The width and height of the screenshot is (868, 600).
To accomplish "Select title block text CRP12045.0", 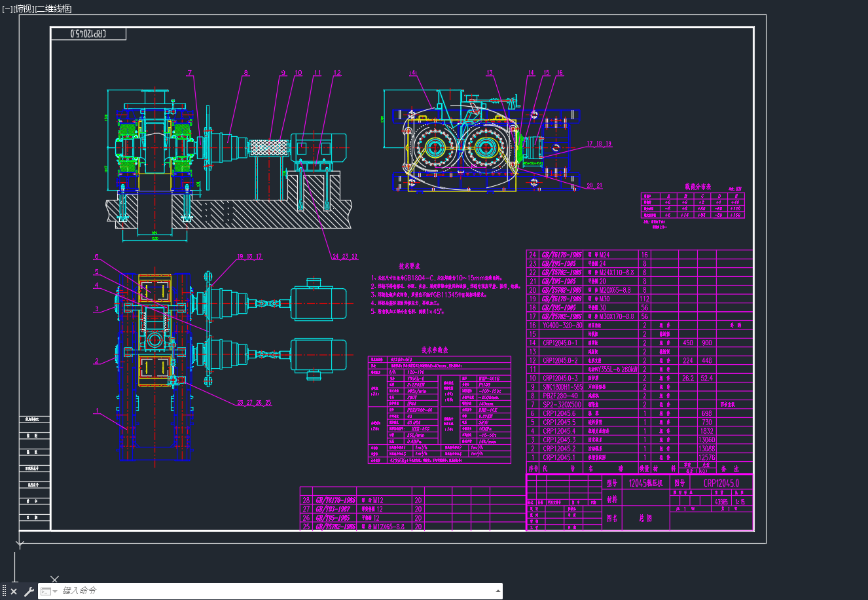I will point(721,483).
